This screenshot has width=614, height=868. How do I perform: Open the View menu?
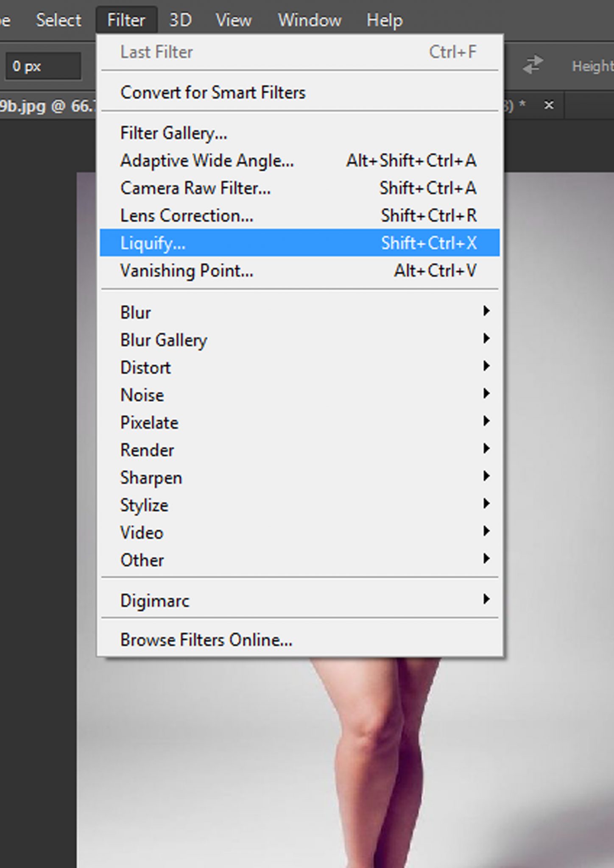pos(233,20)
